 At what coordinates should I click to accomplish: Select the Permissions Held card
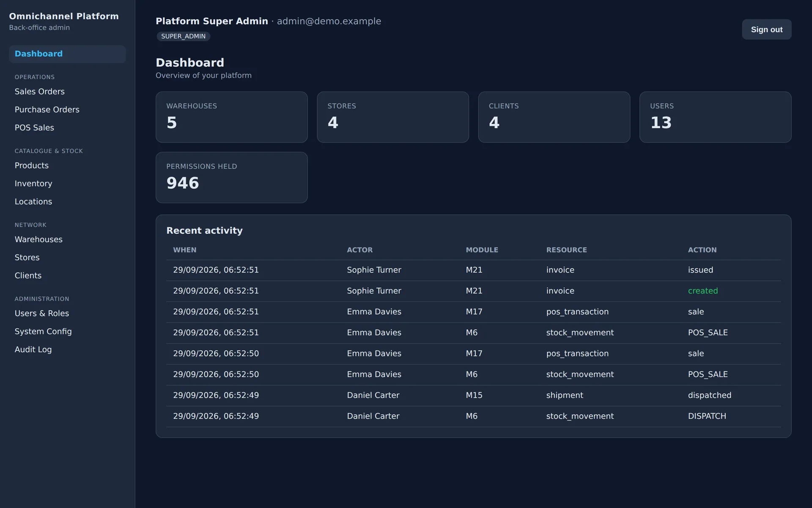point(231,177)
